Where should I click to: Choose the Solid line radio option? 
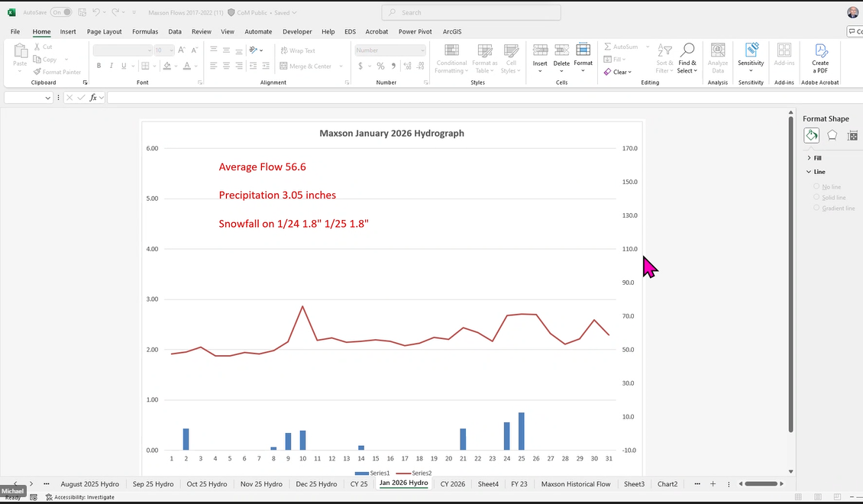(x=816, y=197)
